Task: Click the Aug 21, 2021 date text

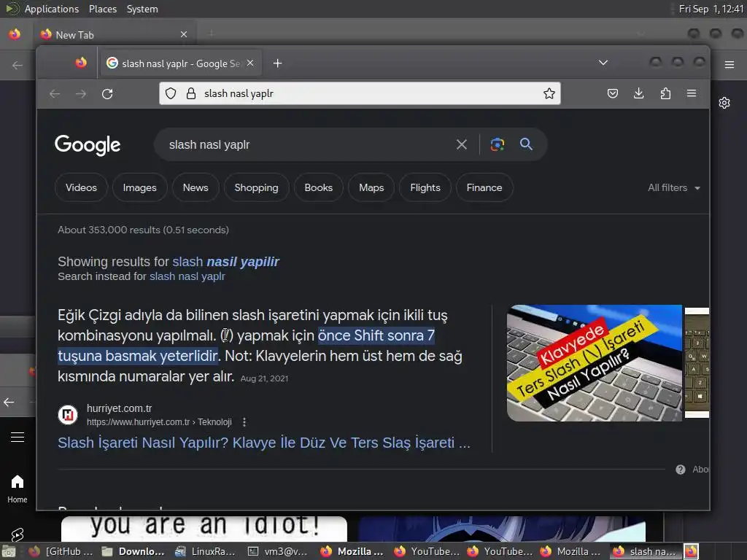Action: point(264,378)
